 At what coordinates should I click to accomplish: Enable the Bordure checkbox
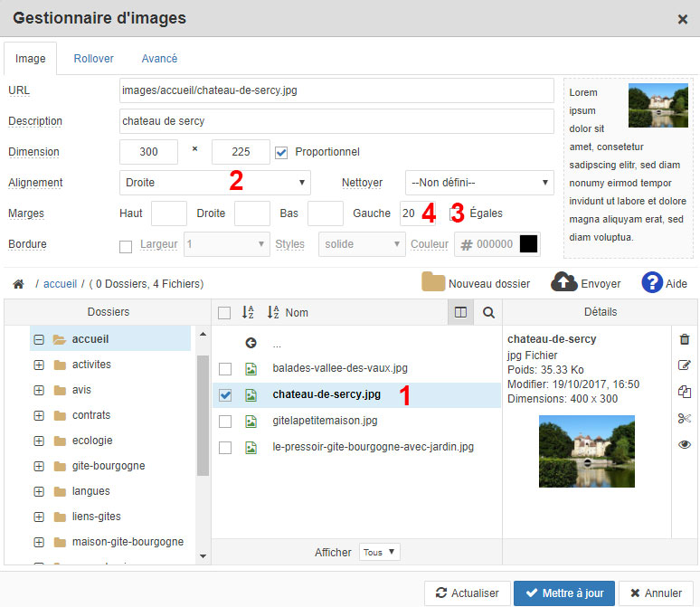pos(126,247)
